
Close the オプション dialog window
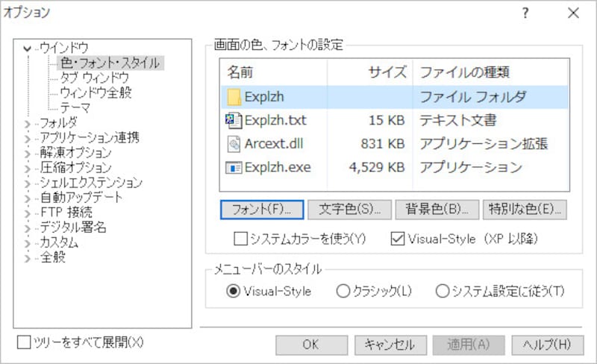pos(573,13)
